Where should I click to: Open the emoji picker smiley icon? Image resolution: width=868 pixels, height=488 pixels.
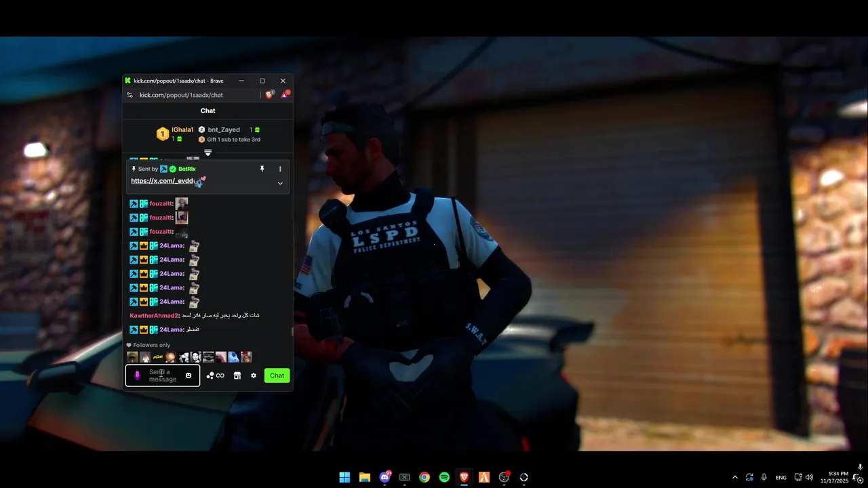[189, 375]
